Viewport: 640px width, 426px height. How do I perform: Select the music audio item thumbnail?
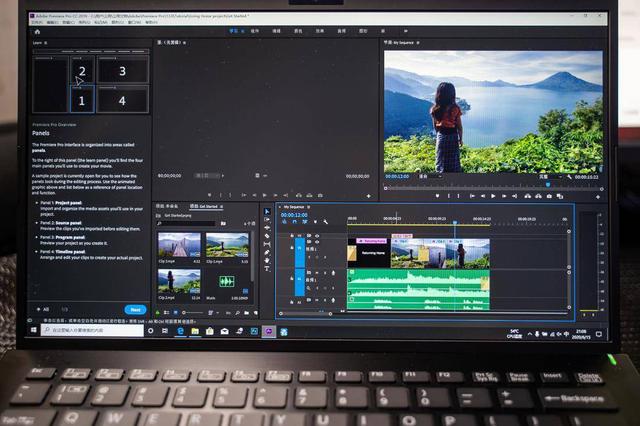pyautogui.click(x=227, y=282)
